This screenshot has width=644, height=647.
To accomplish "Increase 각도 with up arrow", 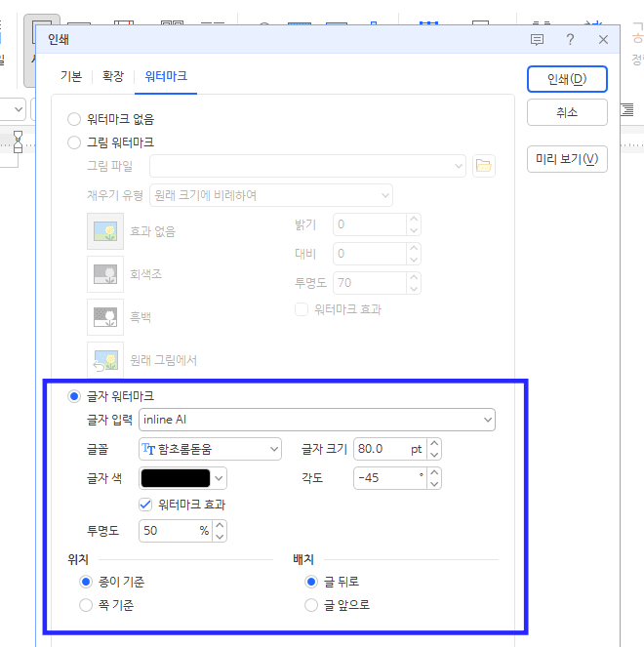I will pos(434,473).
